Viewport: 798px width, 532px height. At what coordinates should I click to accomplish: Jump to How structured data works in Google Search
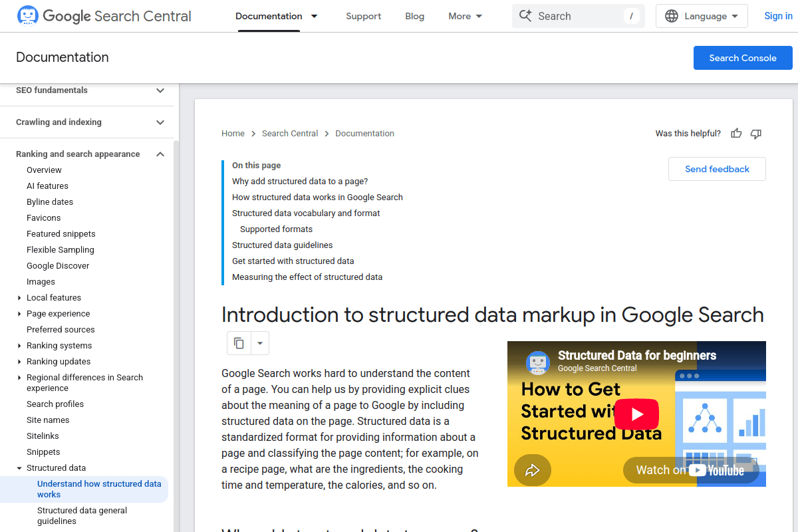pyautogui.click(x=317, y=198)
